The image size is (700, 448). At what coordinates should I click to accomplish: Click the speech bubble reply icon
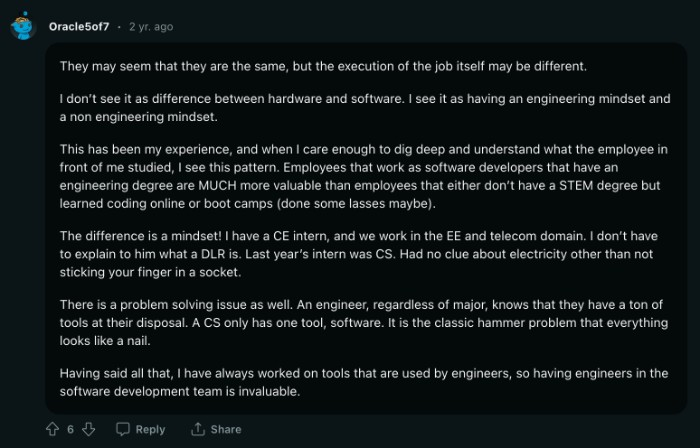123,429
